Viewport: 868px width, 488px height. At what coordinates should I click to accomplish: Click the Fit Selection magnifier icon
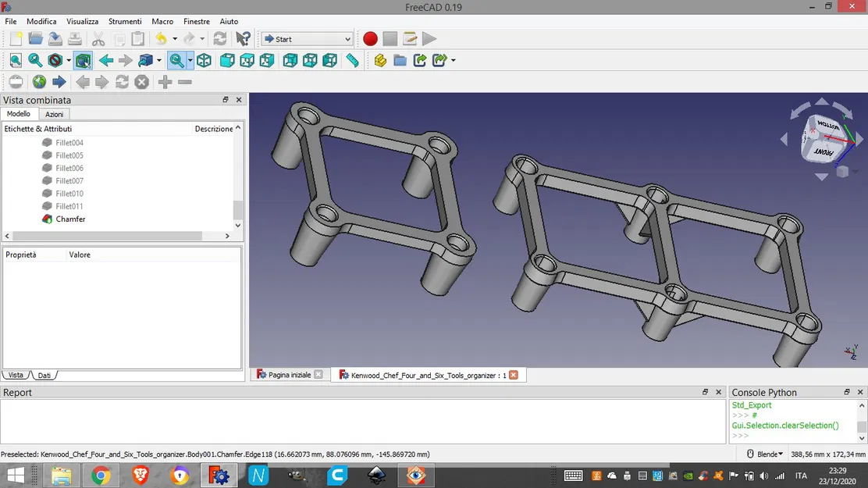coord(35,60)
